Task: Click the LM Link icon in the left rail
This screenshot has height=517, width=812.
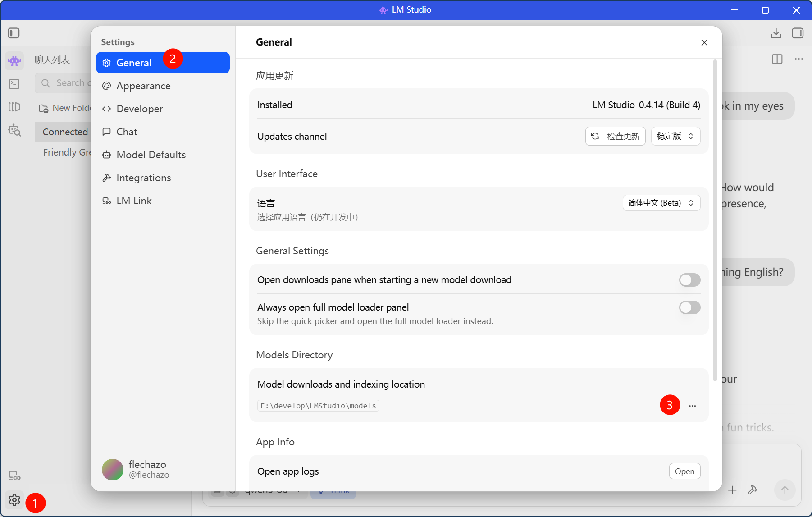Action: click(x=14, y=476)
